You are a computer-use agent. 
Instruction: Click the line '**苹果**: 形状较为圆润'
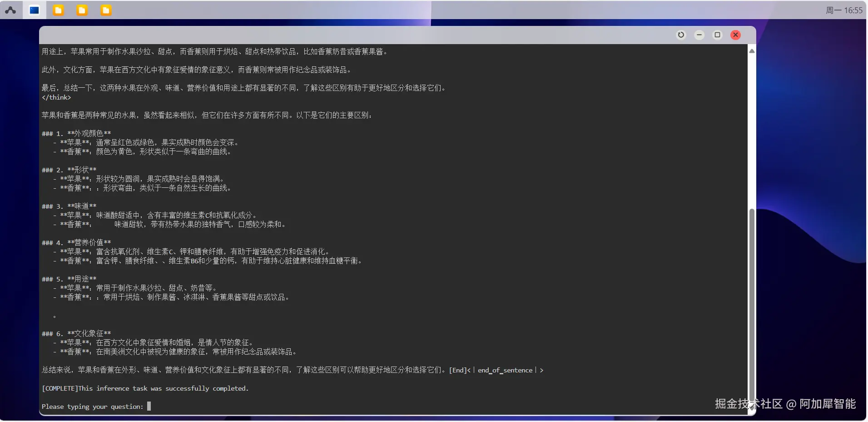(x=139, y=179)
